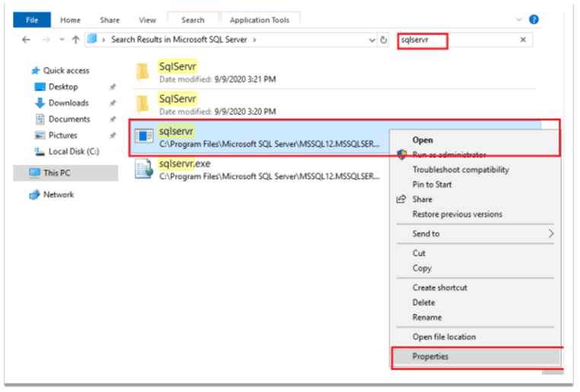Image resolution: width=580 pixels, height=392 pixels.
Task: Click the Quick access star icon
Action: tap(36, 71)
